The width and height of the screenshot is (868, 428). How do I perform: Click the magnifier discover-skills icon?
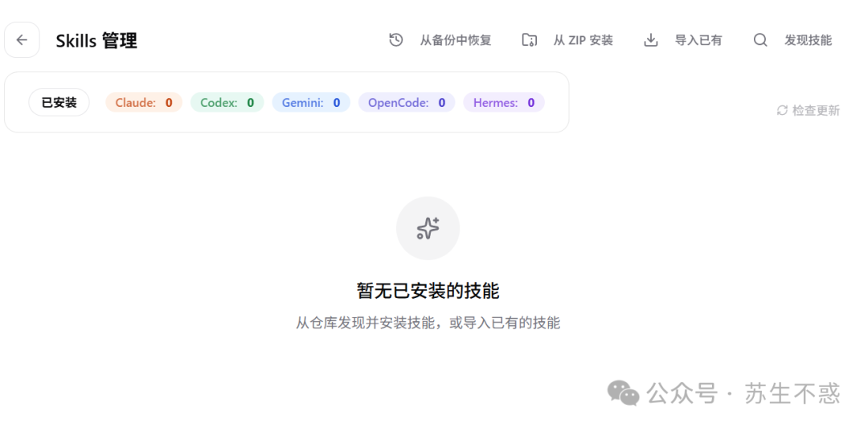pyautogui.click(x=760, y=40)
